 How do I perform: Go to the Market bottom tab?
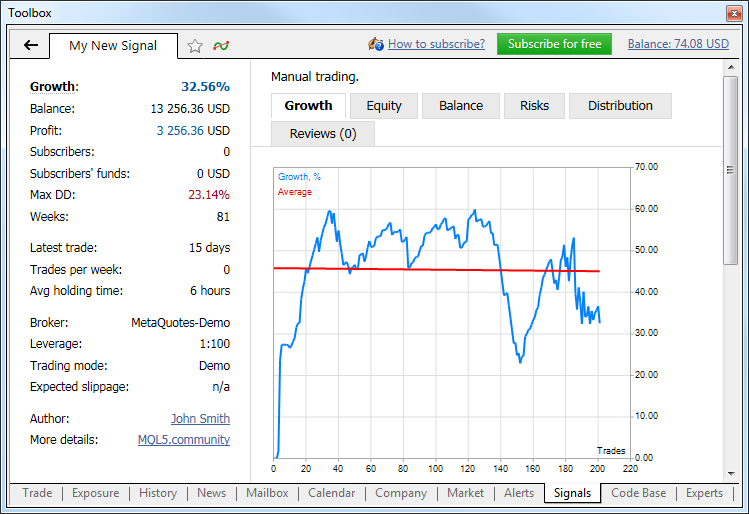click(465, 493)
